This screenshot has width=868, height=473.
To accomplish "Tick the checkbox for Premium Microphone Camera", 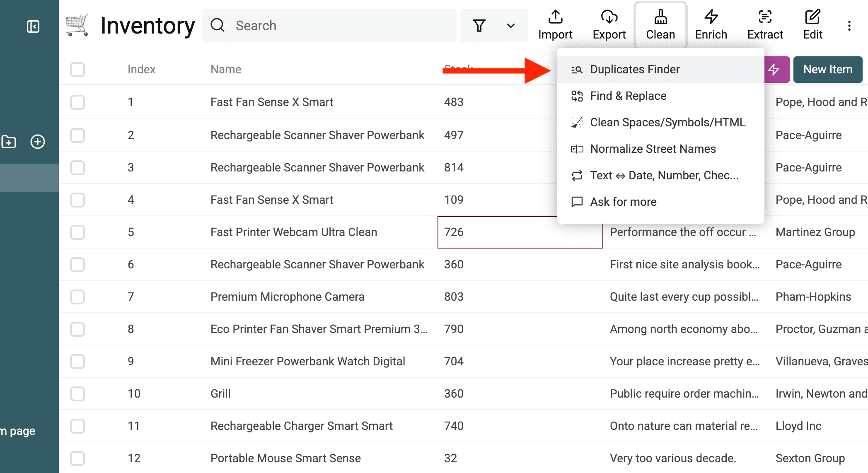I will (77, 297).
